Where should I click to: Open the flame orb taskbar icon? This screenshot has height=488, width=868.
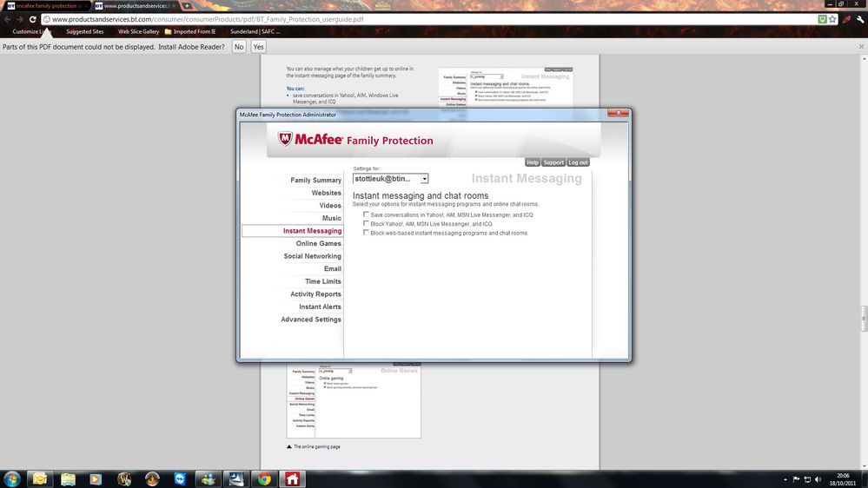pyautogui.click(x=152, y=479)
